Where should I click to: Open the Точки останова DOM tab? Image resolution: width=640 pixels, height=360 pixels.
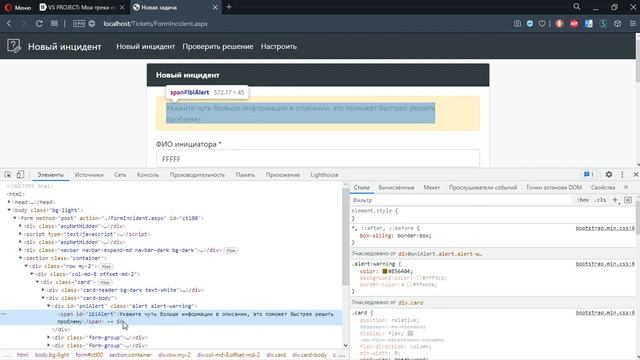click(x=554, y=188)
